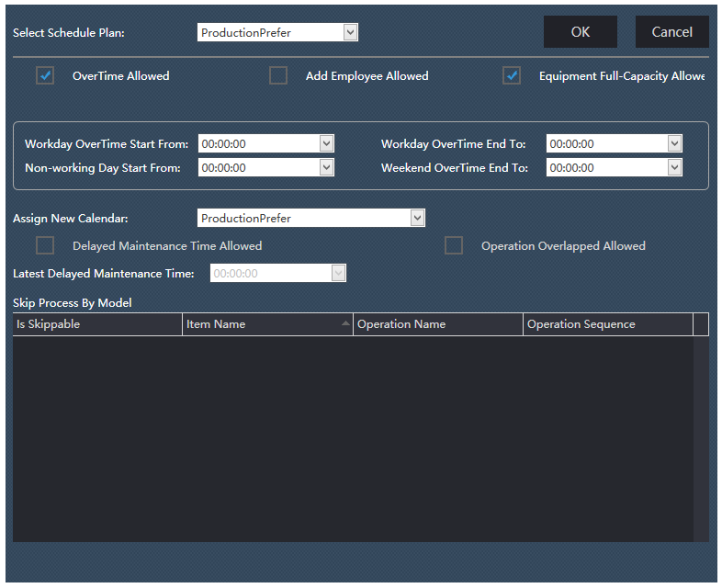Check Delayed Maintenance Time Allowed box
Image resolution: width=722 pixels, height=588 pixels.
click(45, 246)
